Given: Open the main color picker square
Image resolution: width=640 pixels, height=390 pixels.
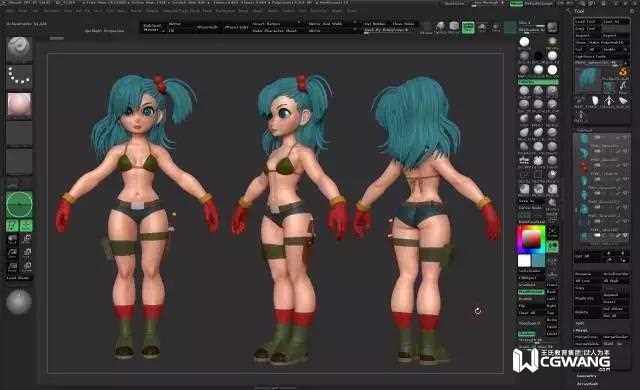Looking at the screenshot, I should pyautogui.click(x=531, y=239).
